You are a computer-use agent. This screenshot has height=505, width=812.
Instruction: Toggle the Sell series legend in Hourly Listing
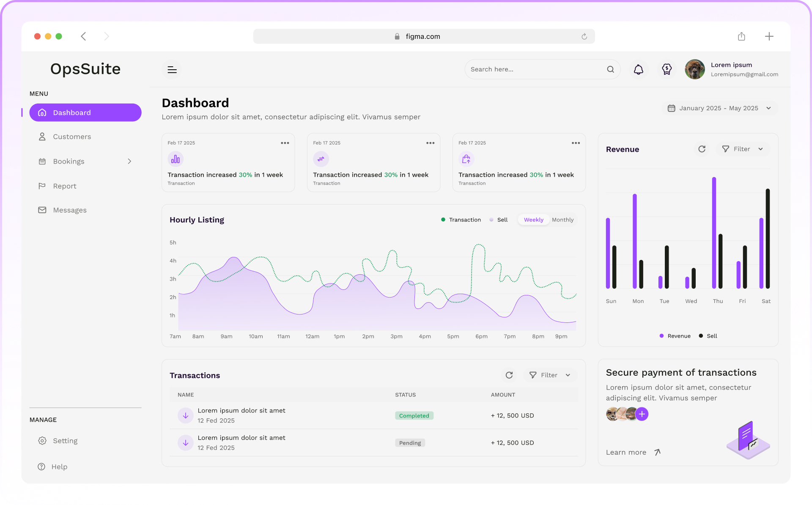tap(499, 220)
